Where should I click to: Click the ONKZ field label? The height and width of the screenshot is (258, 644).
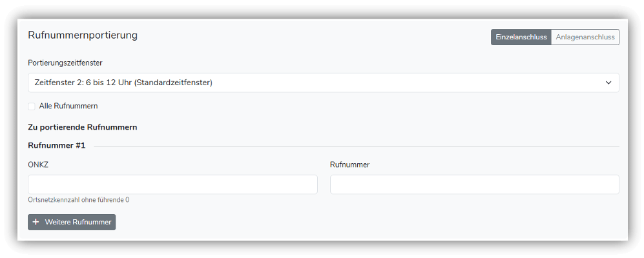pos(38,164)
